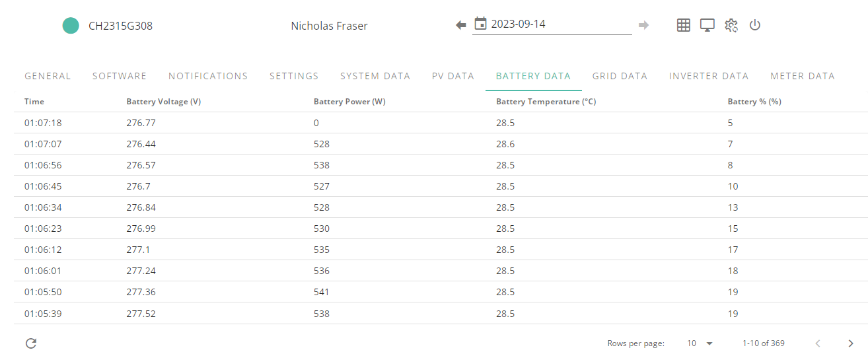Open the INVERTER DATA tab

tap(709, 76)
